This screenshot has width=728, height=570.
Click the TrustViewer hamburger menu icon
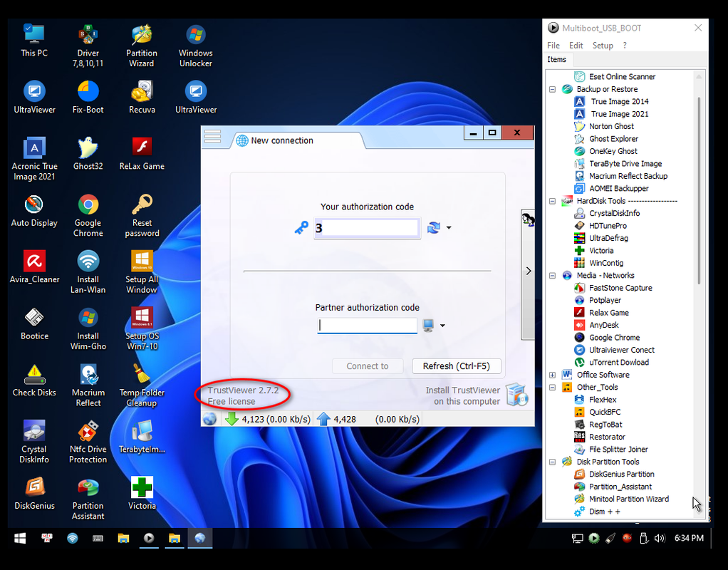[x=213, y=136]
